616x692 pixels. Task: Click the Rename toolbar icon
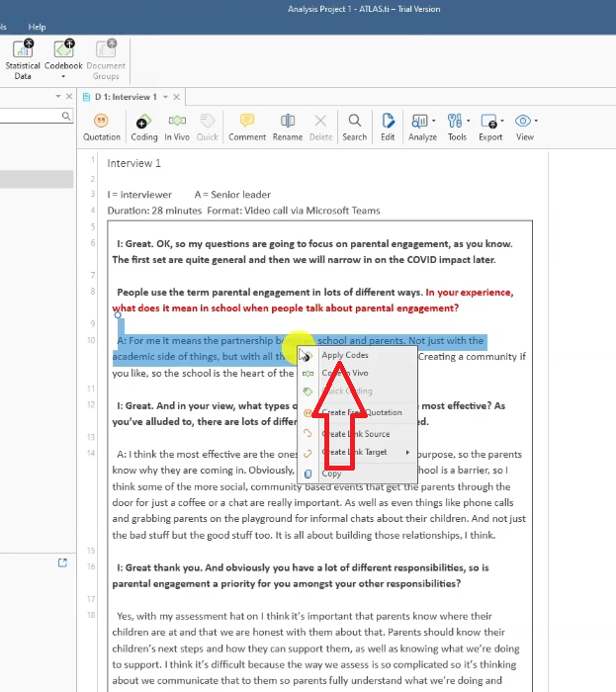[288, 127]
